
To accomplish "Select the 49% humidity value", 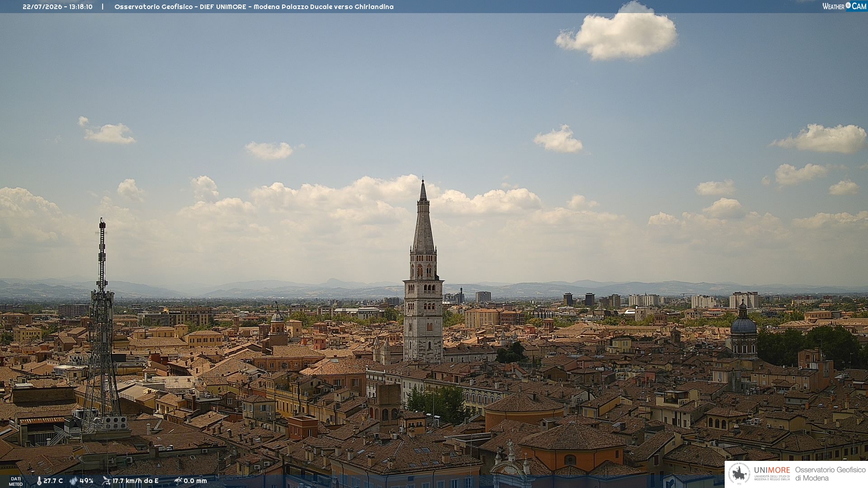I will [86, 481].
